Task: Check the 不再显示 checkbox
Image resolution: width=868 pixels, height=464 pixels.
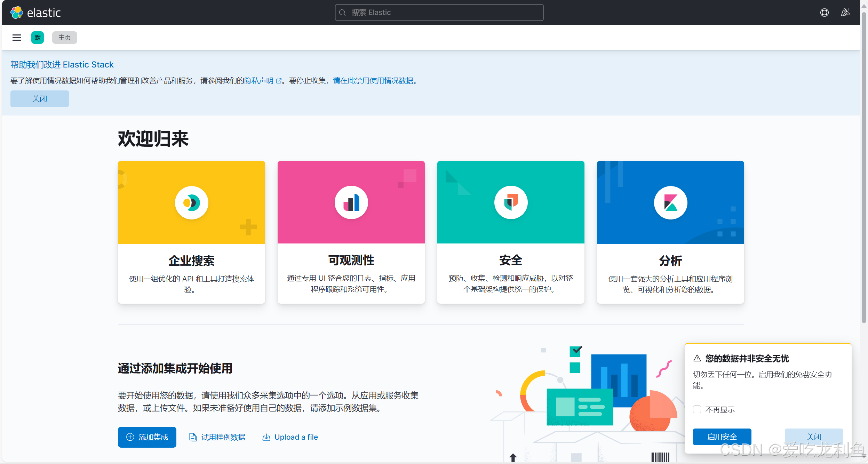Action: tap(697, 409)
